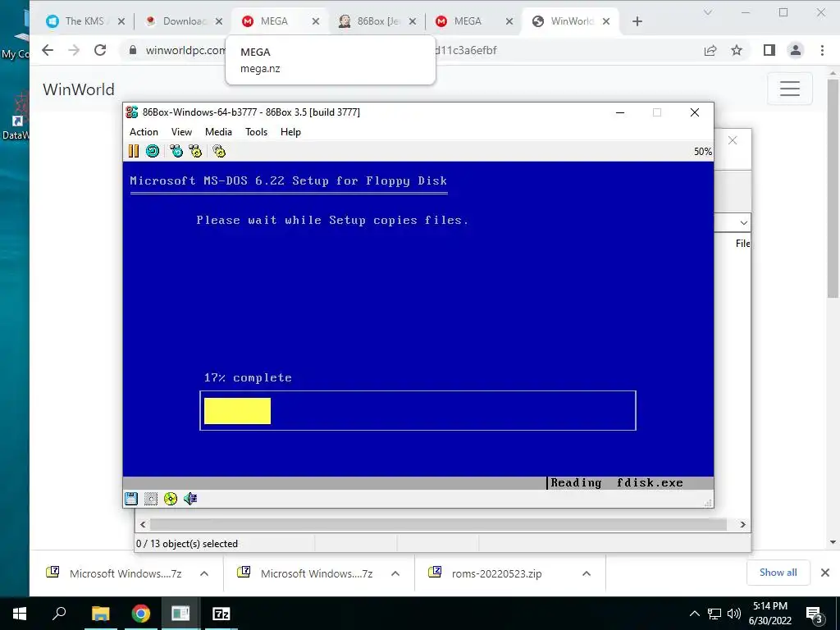
Task: Click the WinWorld site title link
Action: [x=79, y=89]
